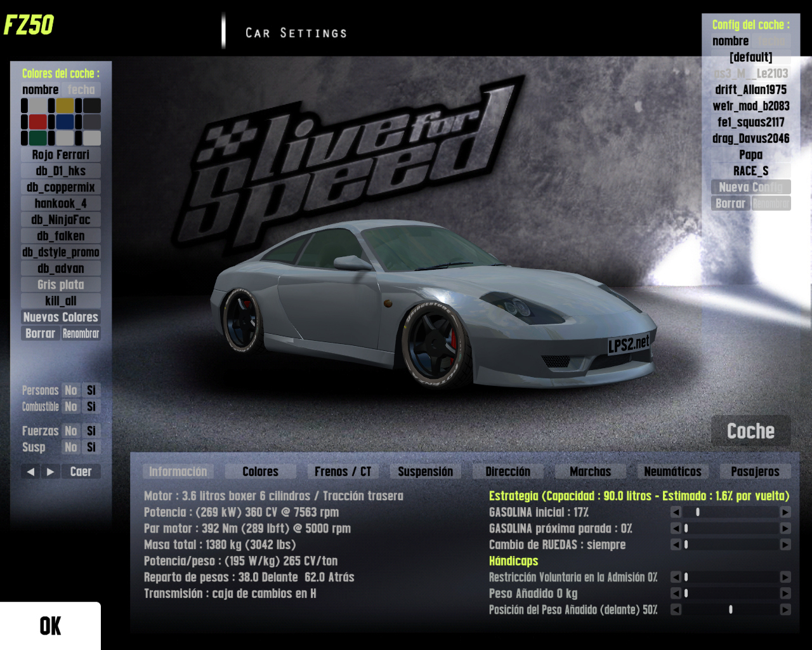Screen dimensions: 812x650
Task: Open the Información tab
Action: pos(178,472)
